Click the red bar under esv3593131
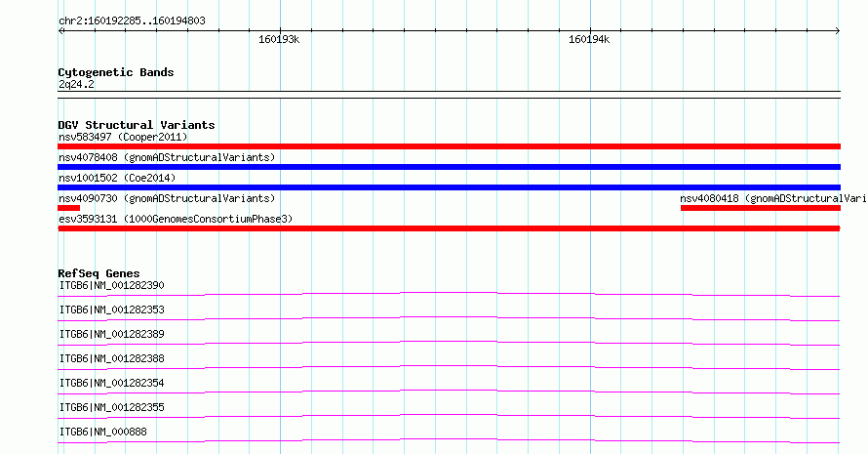 point(449,228)
